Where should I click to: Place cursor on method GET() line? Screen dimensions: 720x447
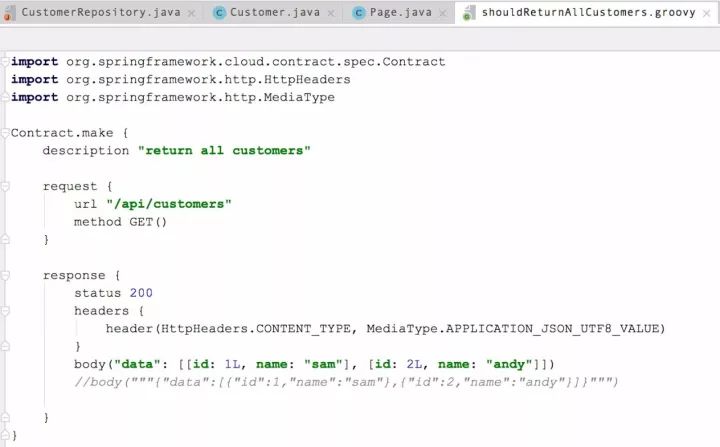pos(120,222)
